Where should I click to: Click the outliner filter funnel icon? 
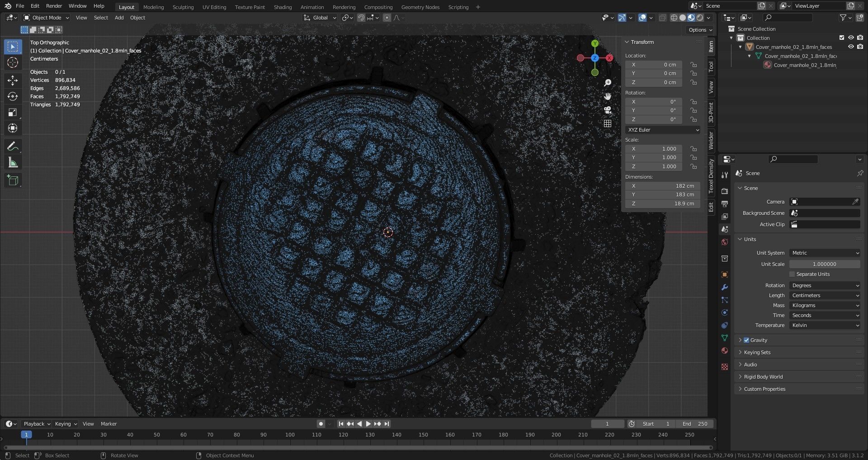point(843,18)
